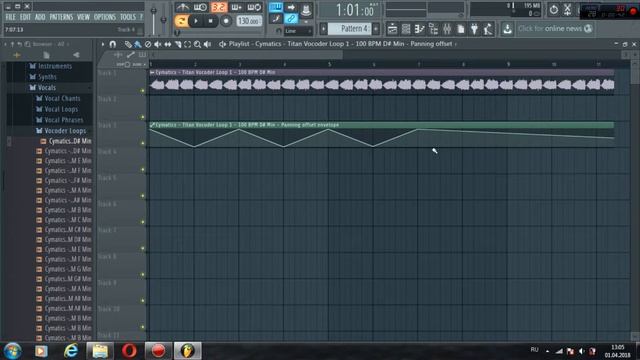The width and height of the screenshot is (640, 360).
Task: Open the TOOLS menu
Action: coord(128,17)
